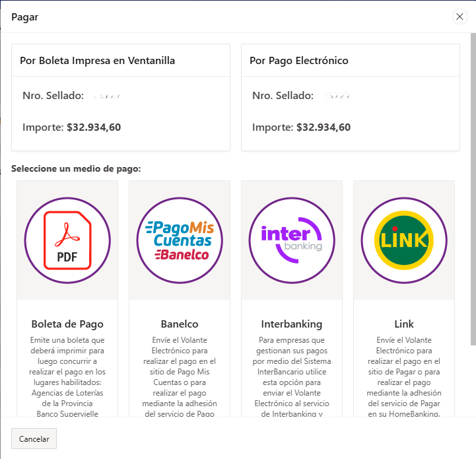Click the Boleta de Pago description text
Viewport: 476px width, 459px height.
tap(67, 376)
